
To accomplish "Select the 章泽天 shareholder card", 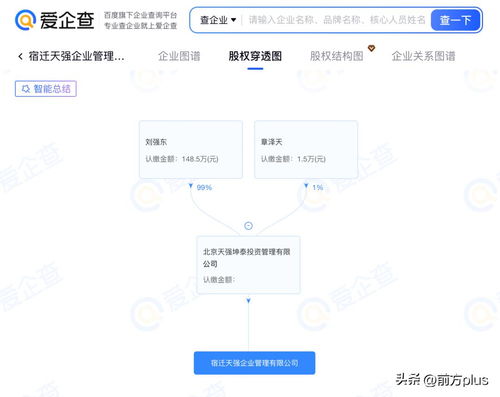I will click(x=306, y=149).
